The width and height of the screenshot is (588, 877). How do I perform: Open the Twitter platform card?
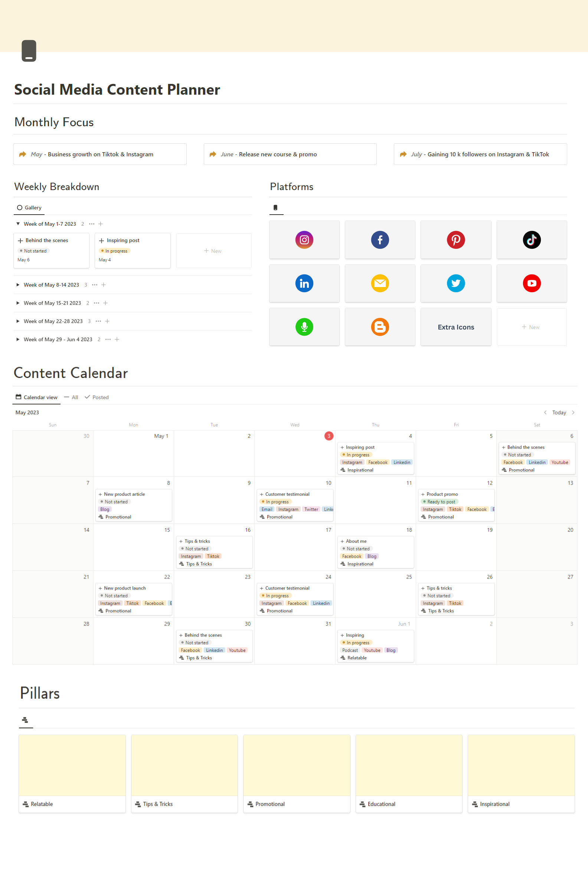coord(455,283)
